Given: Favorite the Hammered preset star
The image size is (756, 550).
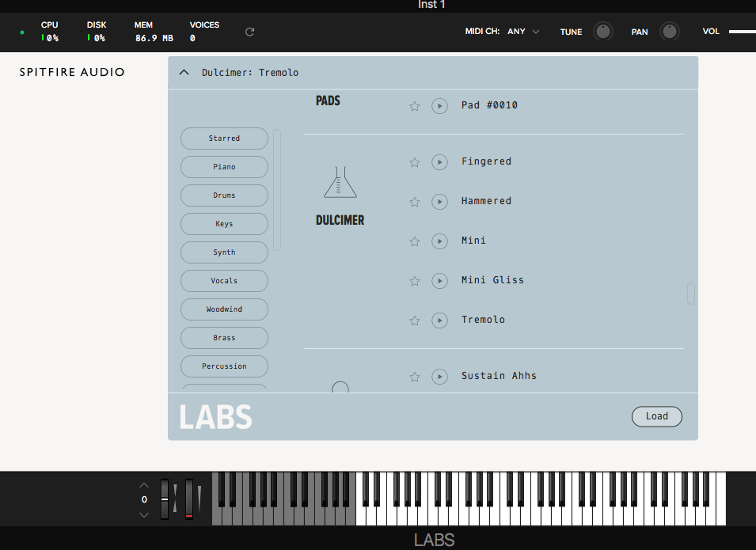Looking at the screenshot, I should coord(415,202).
